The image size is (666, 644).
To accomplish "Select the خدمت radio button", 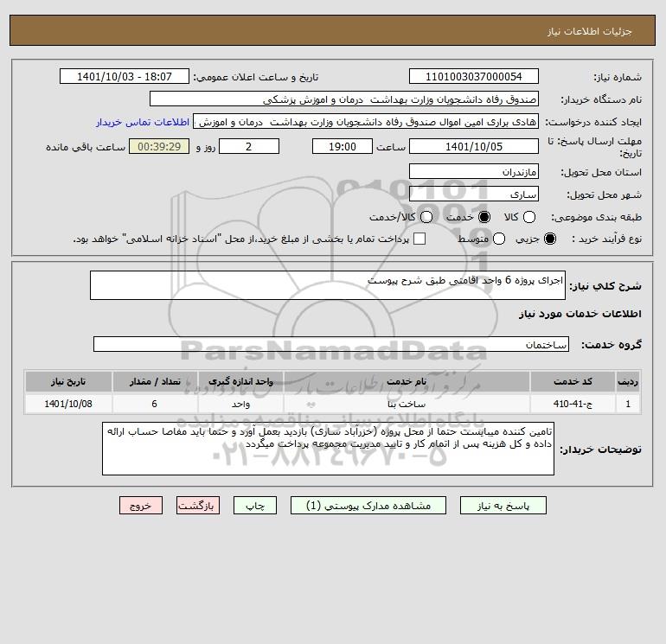I will coord(483,217).
